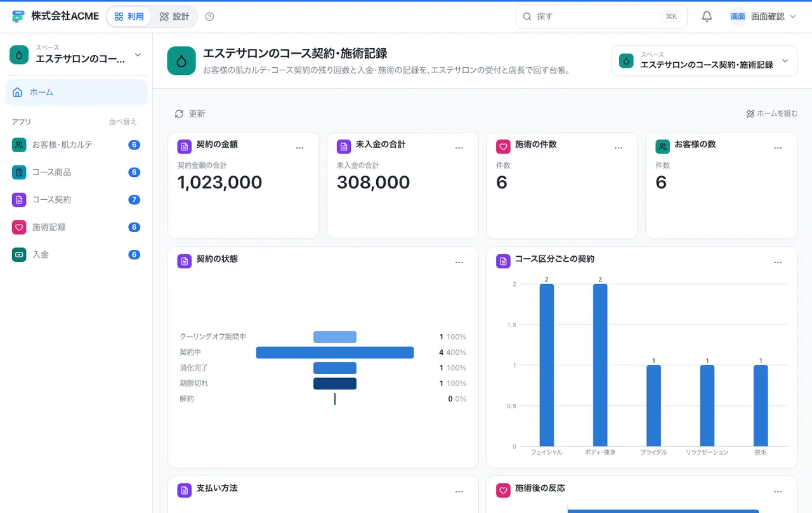Click the 並べ替え button in the sidebar

pyautogui.click(x=122, y=122)
